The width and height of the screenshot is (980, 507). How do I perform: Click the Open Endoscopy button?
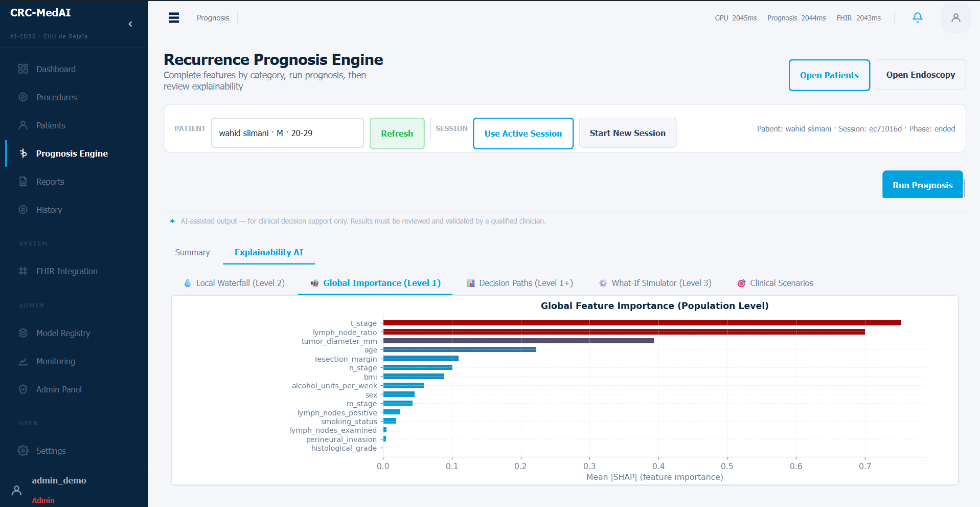click(x=920, y=75)
